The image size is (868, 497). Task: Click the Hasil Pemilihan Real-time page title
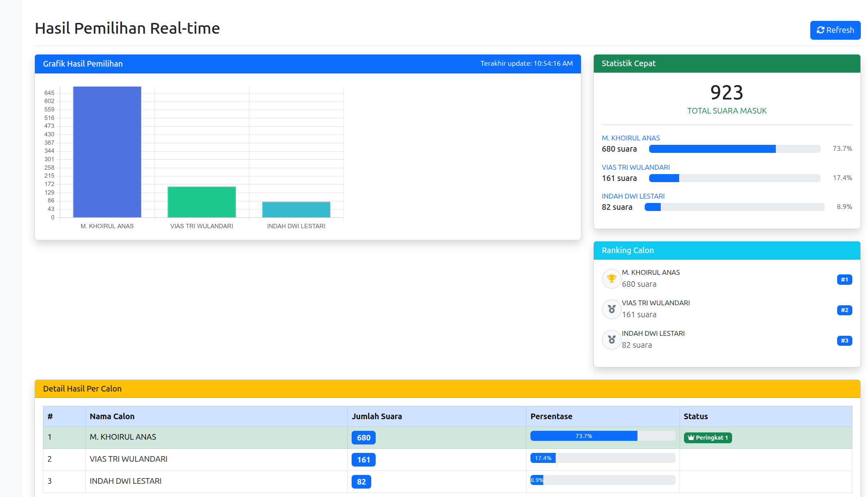coord(127,28)
